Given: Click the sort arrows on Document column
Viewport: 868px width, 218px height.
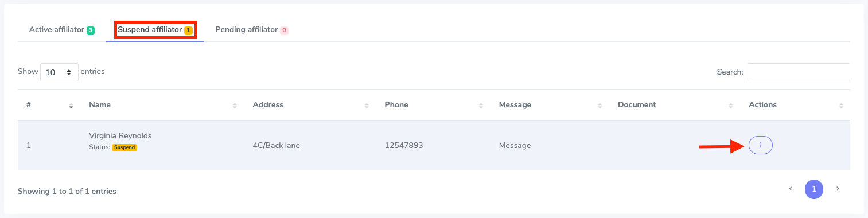Looking at the screenshot, I should click(x=731, y=106).
